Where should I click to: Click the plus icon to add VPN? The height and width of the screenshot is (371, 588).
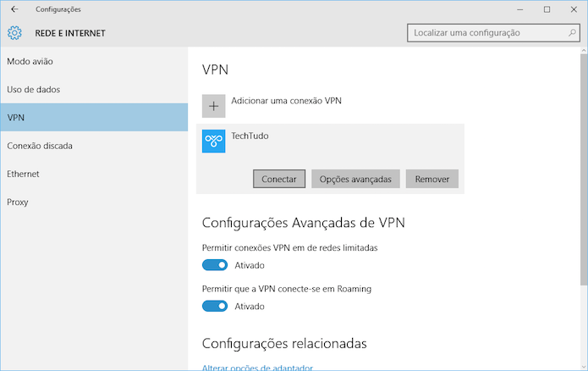[213, 106]
